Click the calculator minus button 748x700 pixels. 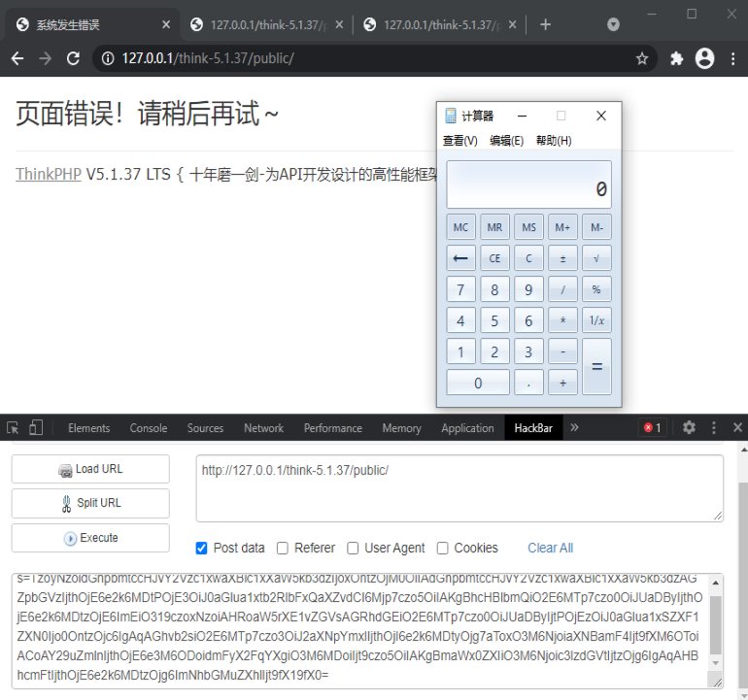coord(562,351)
